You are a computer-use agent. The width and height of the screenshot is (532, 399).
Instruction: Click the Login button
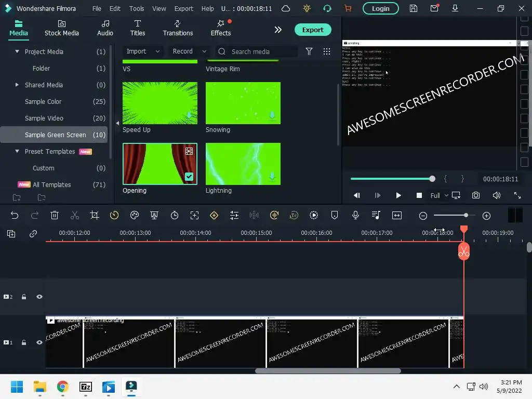point(381,8)
